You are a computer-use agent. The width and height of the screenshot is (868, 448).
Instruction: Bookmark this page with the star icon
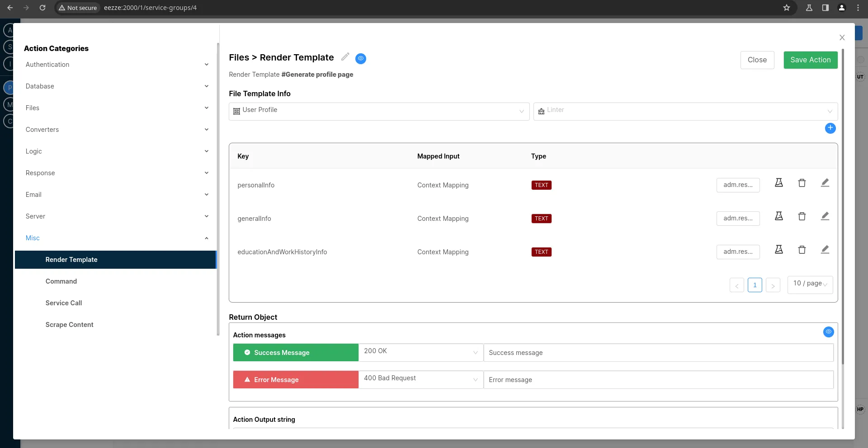[787, 8]
